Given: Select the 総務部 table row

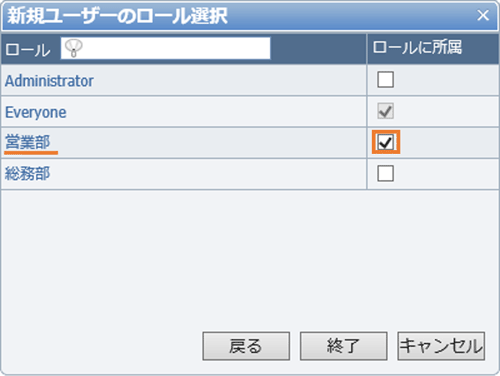Looking at the screenshot, I should pos(250,174).
